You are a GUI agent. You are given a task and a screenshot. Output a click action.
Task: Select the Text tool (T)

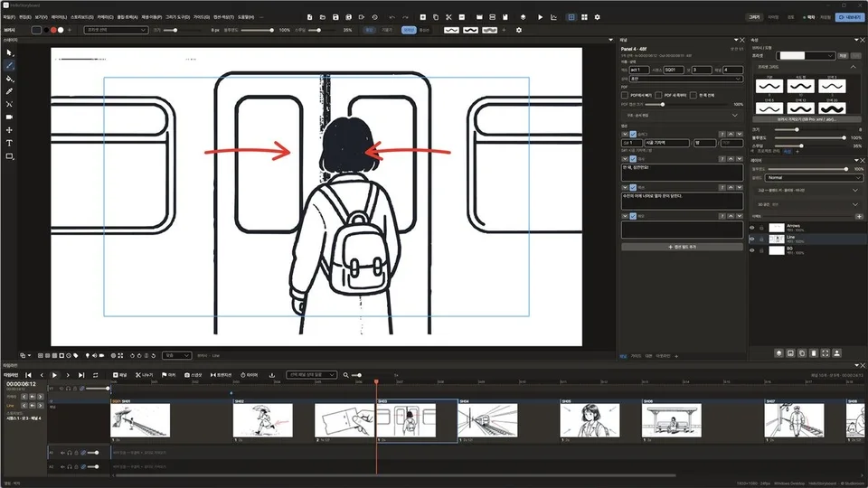(x=9, y=143)
